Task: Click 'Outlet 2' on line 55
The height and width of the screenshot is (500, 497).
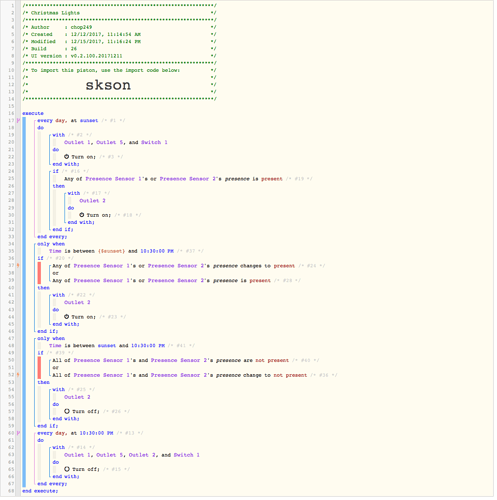Action: pos(77,397)
